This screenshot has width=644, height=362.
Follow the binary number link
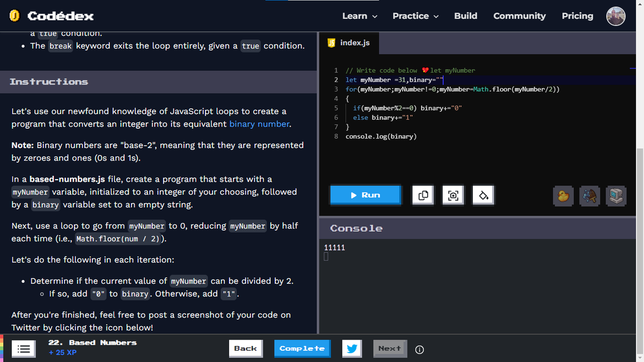(x=259, y=125)
